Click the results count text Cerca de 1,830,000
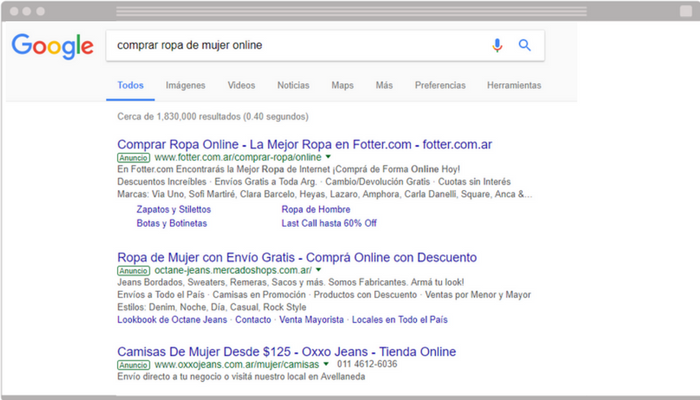Image resolution: width=700 pixels, height=400 pixels. pyautogui.click(x=213, y=117)
